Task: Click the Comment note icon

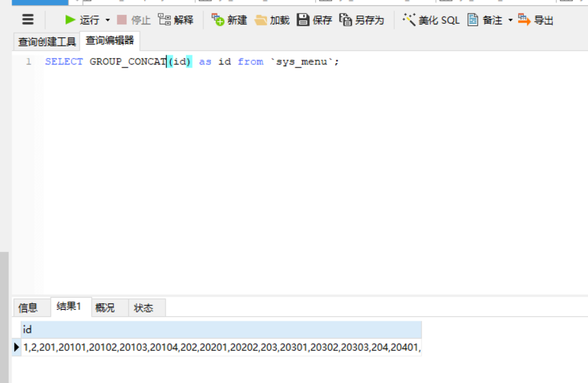Action: click(472, 19)
